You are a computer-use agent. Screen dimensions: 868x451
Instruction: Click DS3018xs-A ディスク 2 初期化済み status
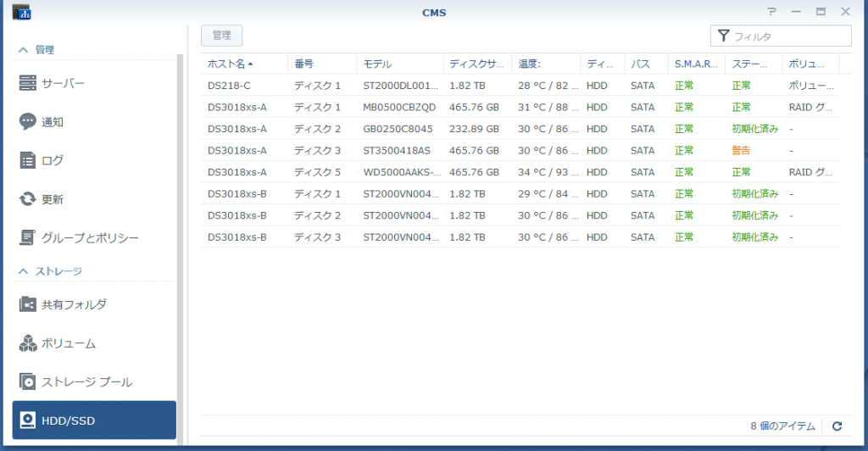pyautogui.click(x=755, y=128)
